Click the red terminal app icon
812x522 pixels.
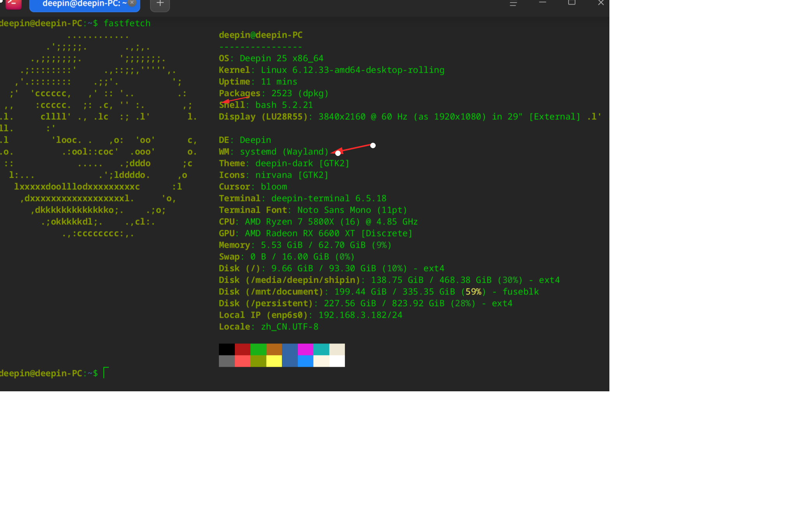point(13,4)
